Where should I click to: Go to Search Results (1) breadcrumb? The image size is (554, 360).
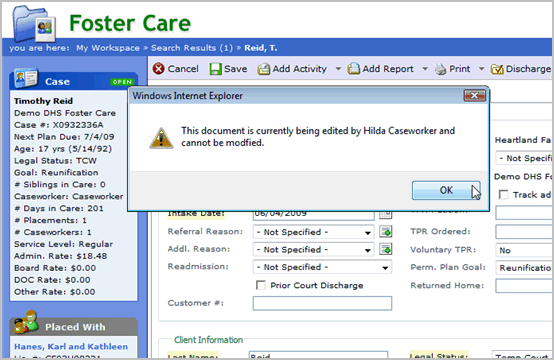coord(192,48)
